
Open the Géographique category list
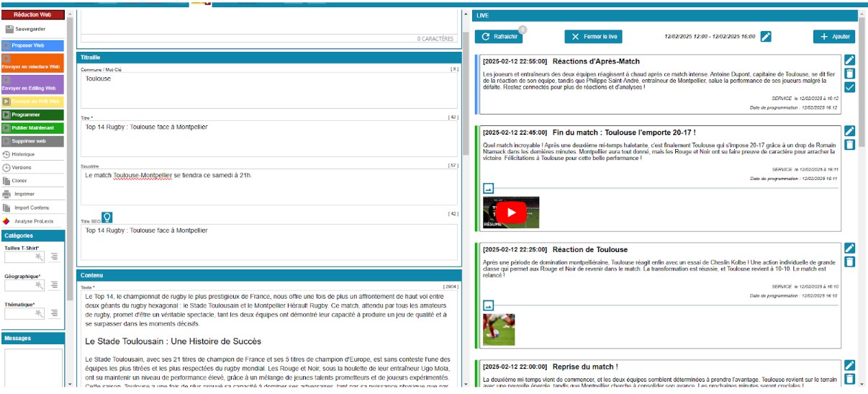tap(54, 285)
